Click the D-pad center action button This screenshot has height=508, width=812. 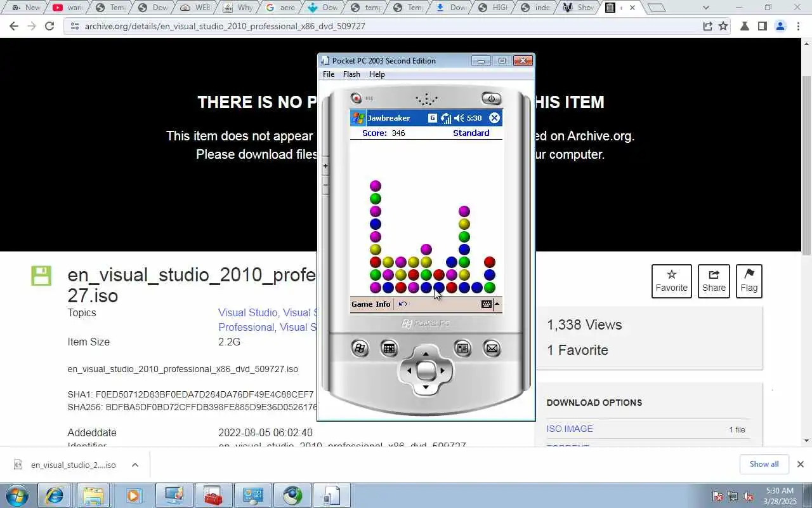pos(426,370)
